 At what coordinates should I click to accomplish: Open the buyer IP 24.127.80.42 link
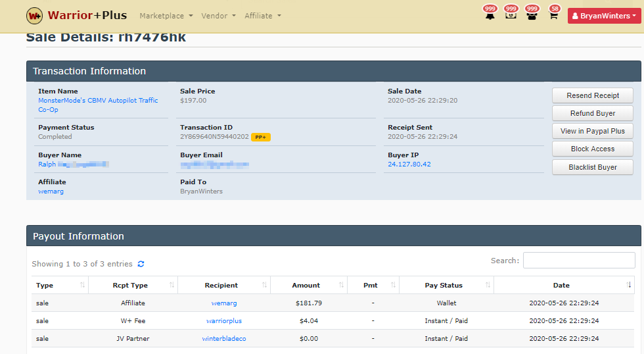409,164
